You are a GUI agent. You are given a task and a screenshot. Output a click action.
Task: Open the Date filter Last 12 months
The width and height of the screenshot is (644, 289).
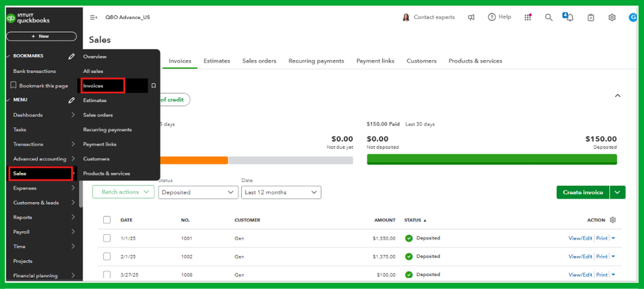tap(281, 192)
